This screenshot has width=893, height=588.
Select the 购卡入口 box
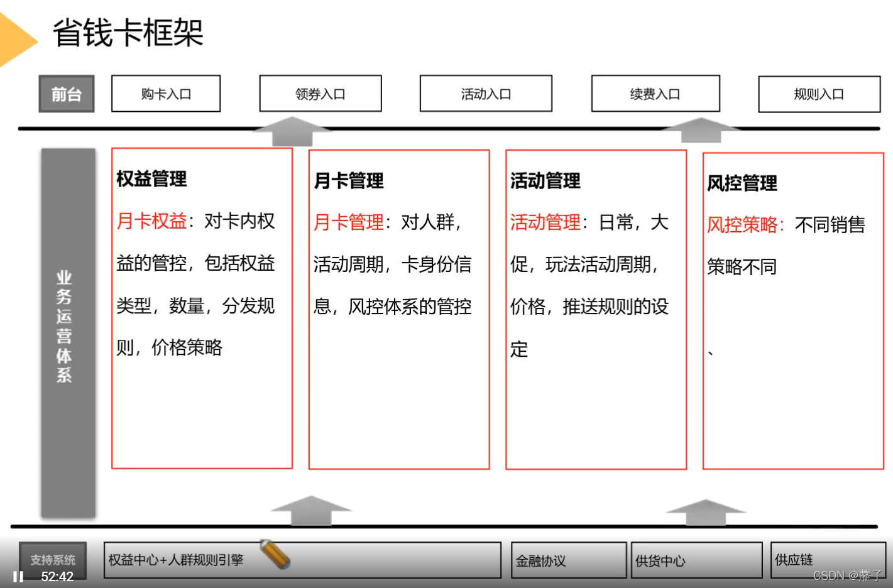(166, 94)
